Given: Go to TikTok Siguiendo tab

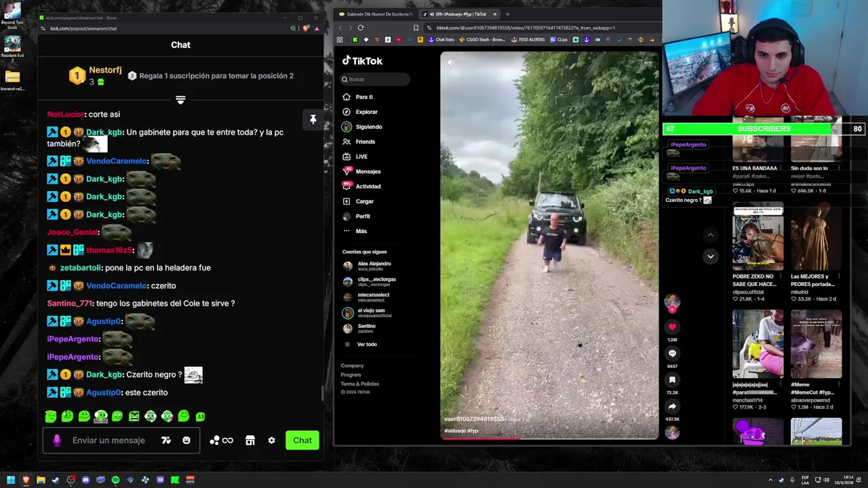Looking at the screenshot, I should (x=363, y=127).
